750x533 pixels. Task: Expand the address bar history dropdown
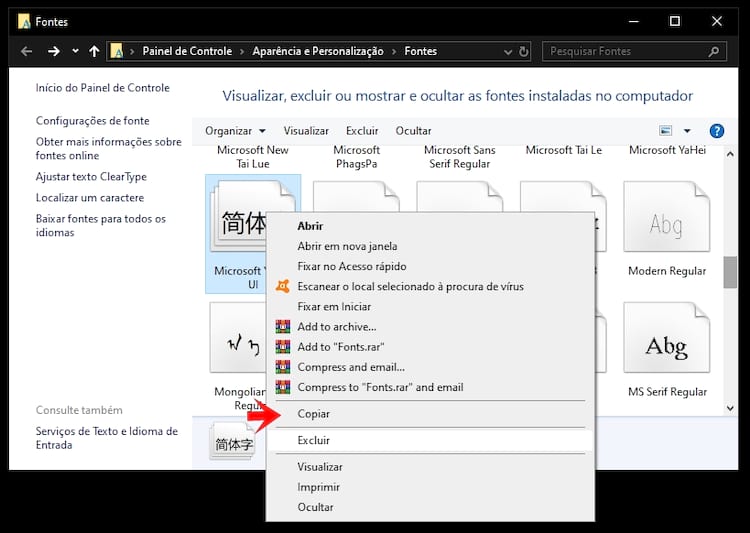coord(508,52)
